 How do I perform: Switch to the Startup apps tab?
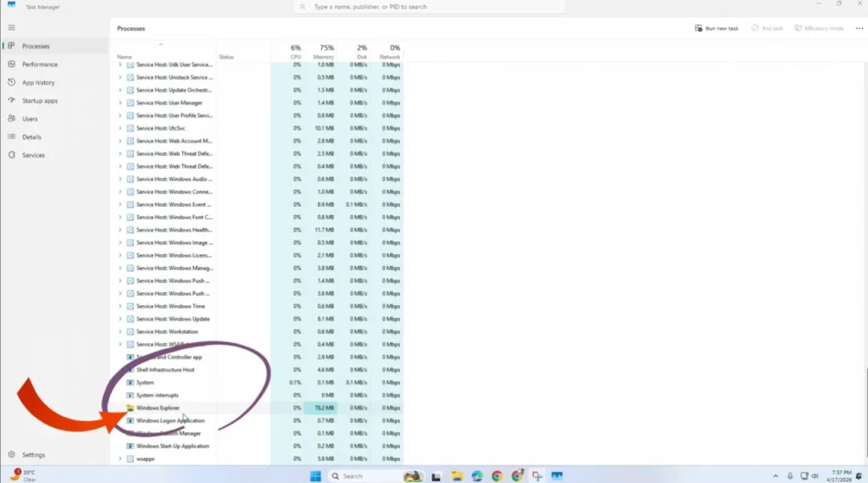[x=54, y=101]
